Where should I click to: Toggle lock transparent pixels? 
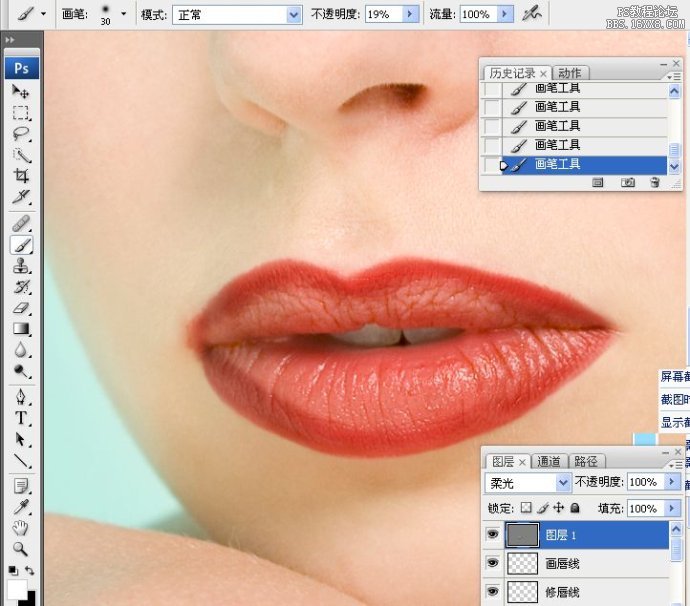(526, 508)
